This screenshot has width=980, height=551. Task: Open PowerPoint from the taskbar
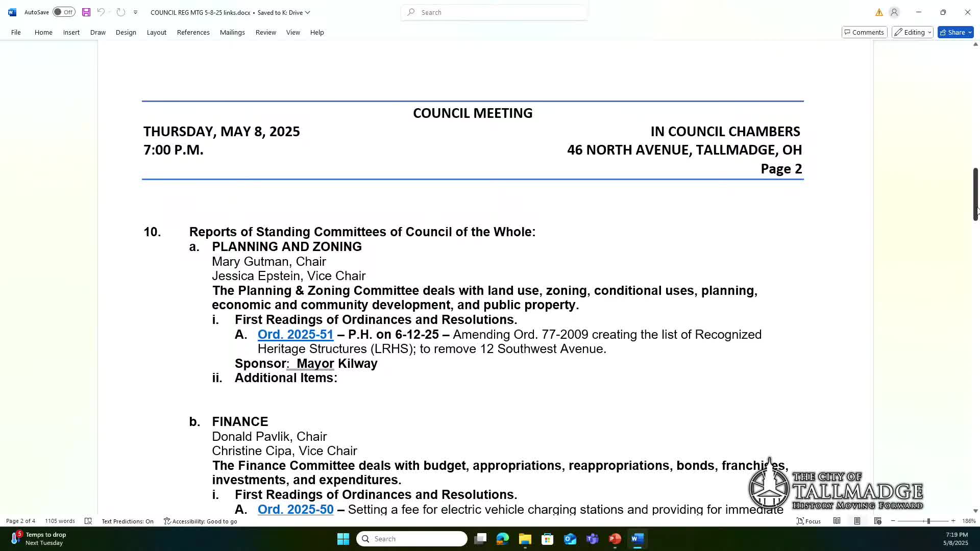pos(615,539)
